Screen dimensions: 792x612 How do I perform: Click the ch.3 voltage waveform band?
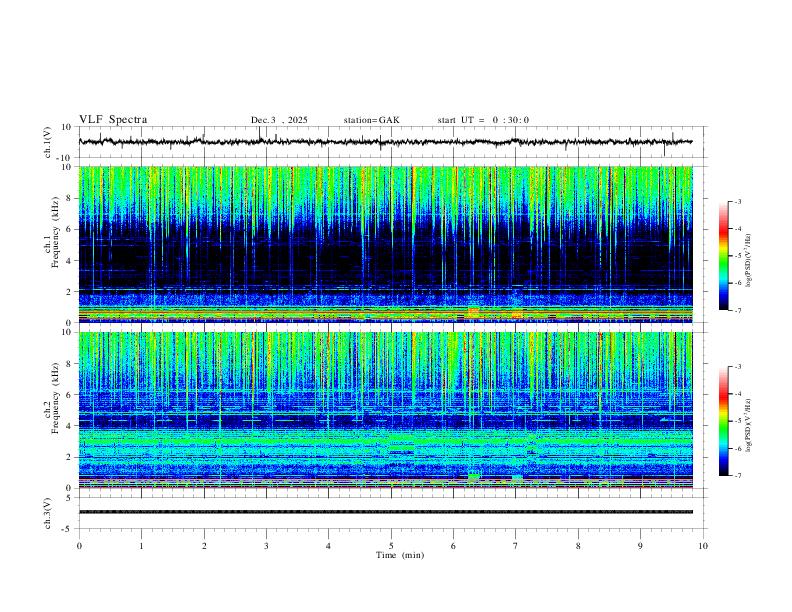pos(385,512)
